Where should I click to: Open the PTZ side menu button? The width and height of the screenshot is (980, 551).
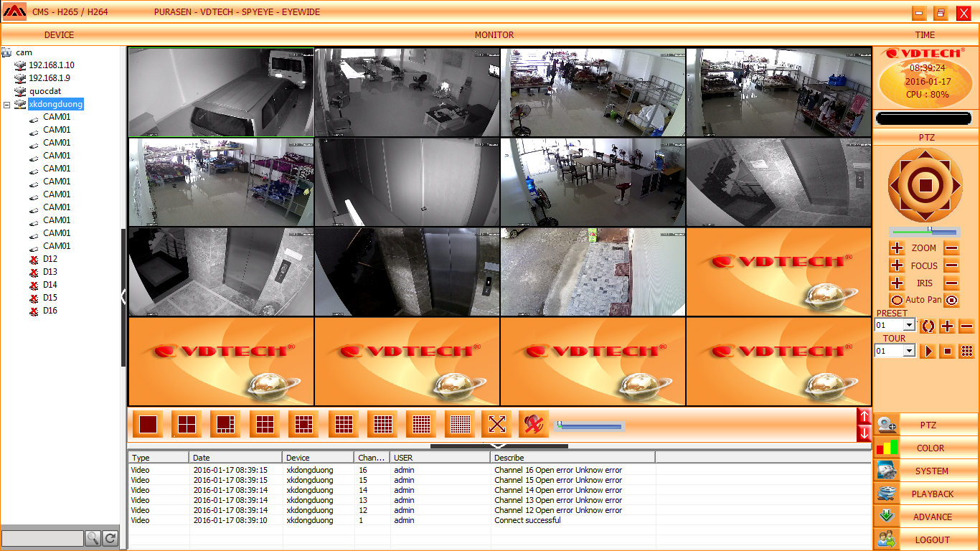coord(926,425)
